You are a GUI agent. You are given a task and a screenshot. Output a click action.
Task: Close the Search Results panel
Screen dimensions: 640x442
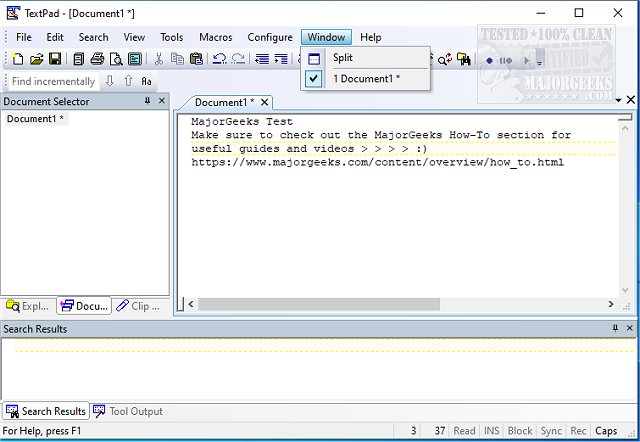click(x=629, y=328)
